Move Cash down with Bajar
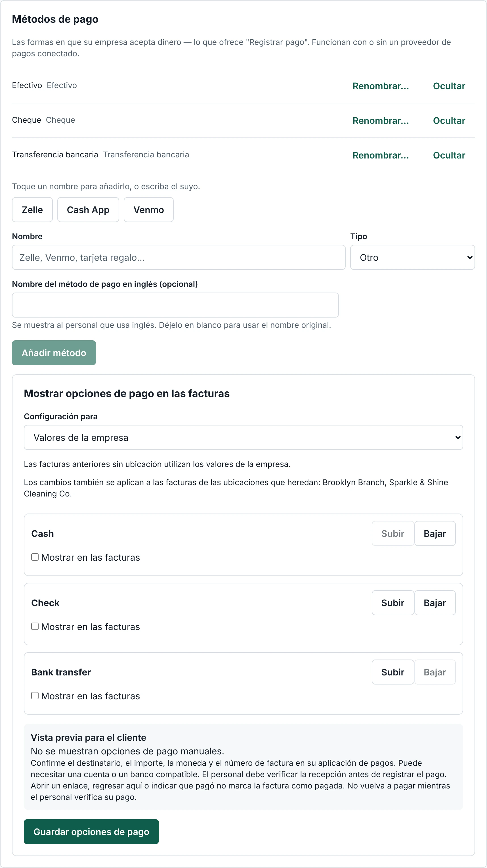This screenshot has height=868, width=487. tap(435, 533)
